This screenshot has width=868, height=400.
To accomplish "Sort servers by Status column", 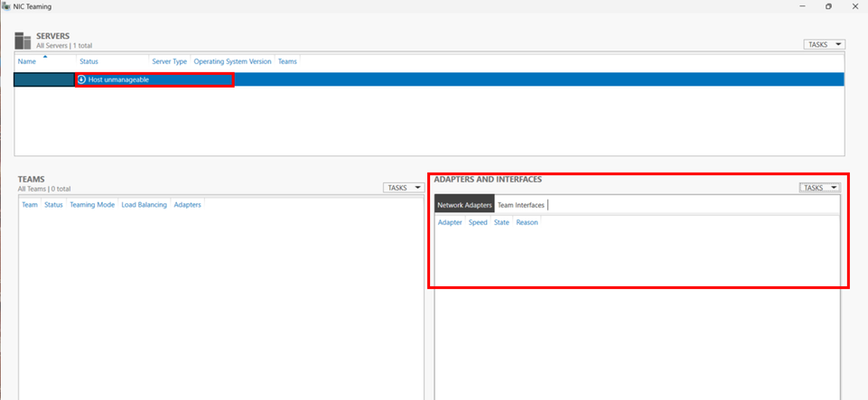I will tap(89, 62).
